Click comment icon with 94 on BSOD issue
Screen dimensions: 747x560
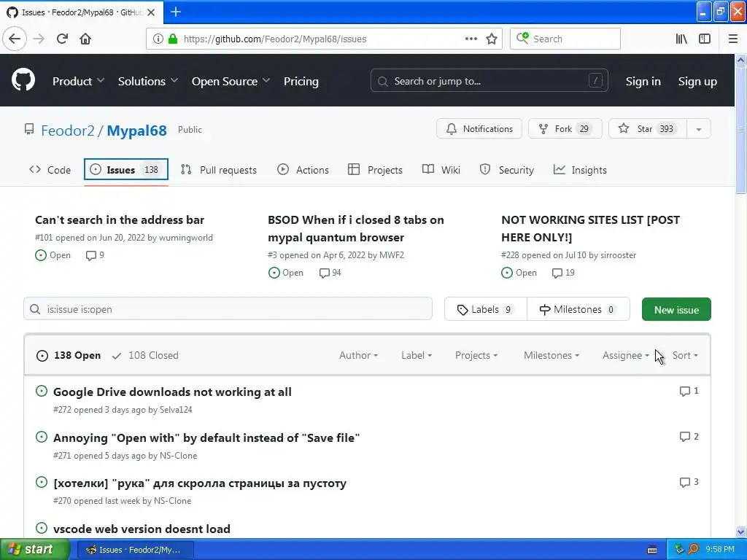(325, 273)
